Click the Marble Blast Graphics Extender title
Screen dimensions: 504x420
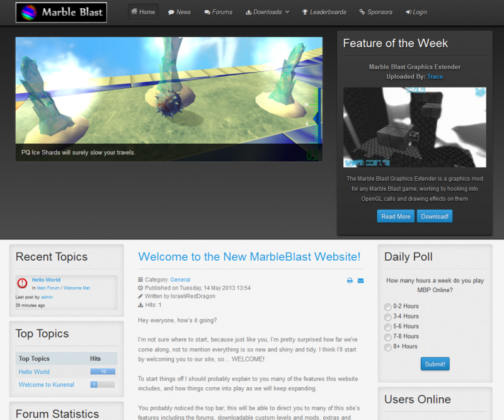tap(415, 67)
